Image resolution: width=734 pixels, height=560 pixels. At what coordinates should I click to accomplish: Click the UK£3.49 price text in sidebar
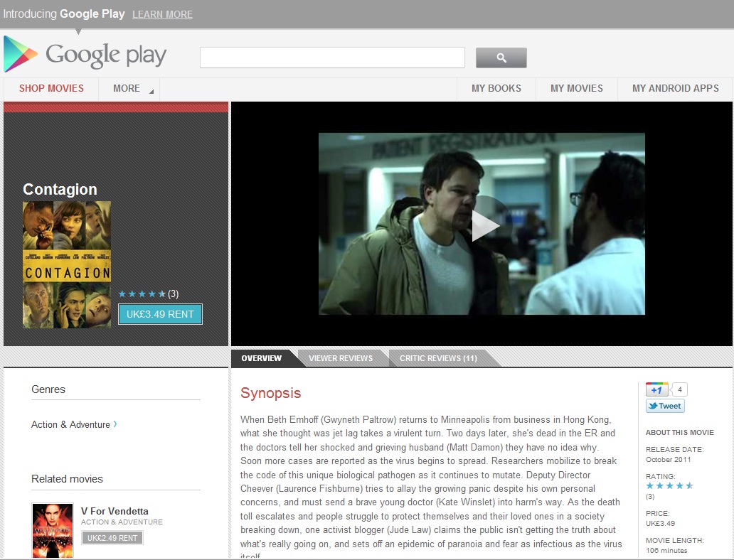tap(660, 524)
